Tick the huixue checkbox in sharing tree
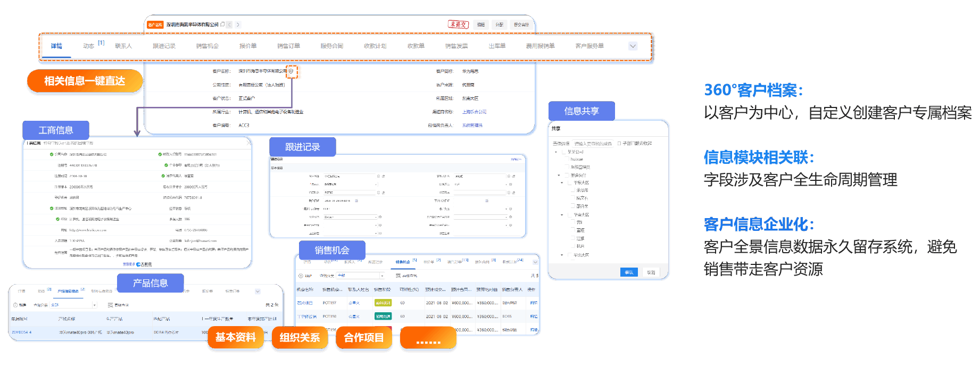This screenshot has height=366, width=980. coord(567,159)
